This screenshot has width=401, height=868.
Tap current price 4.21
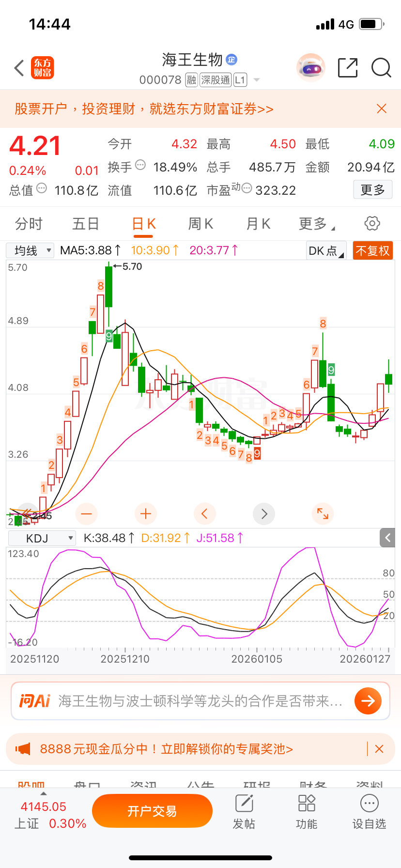35,146
